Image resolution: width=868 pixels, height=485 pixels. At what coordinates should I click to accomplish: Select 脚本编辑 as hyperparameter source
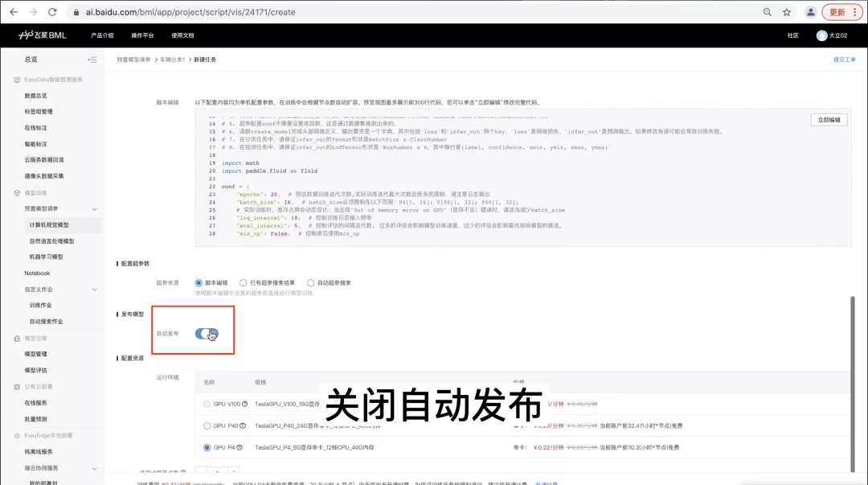pyautogui.click(x=199, y=282)
